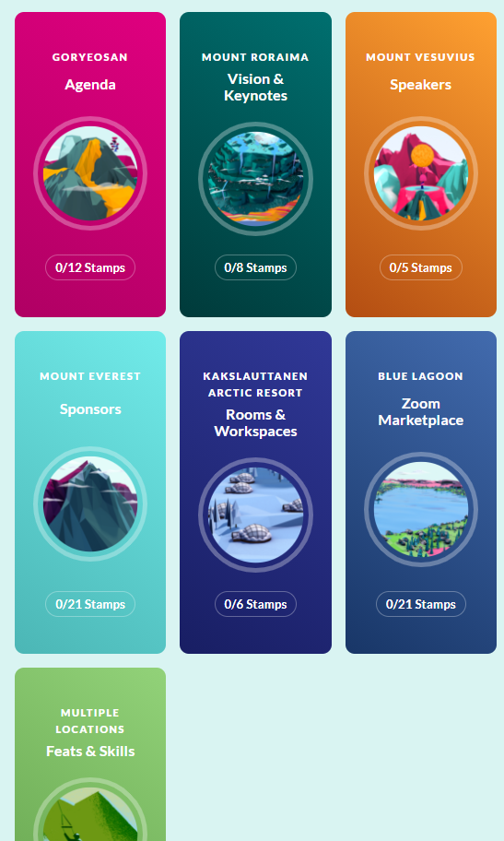Click the Kakslauttanen igloo illustration

point(256,515)
